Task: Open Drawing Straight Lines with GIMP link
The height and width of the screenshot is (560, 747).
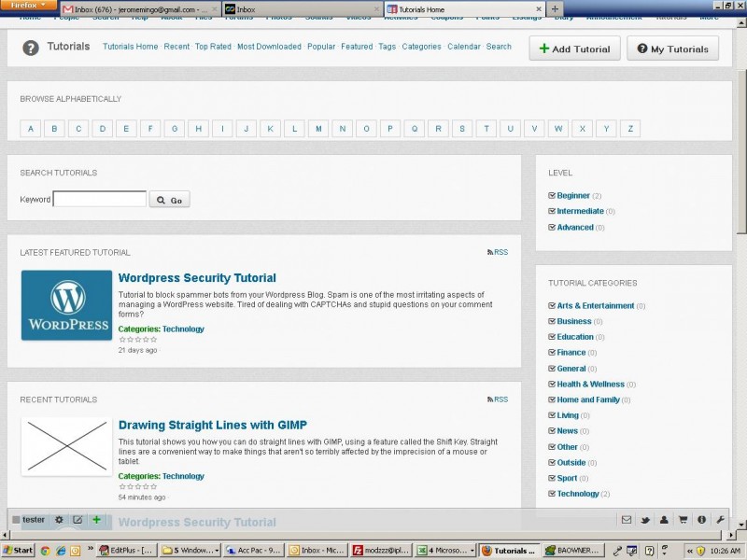Action: click(x=213, y=426)
